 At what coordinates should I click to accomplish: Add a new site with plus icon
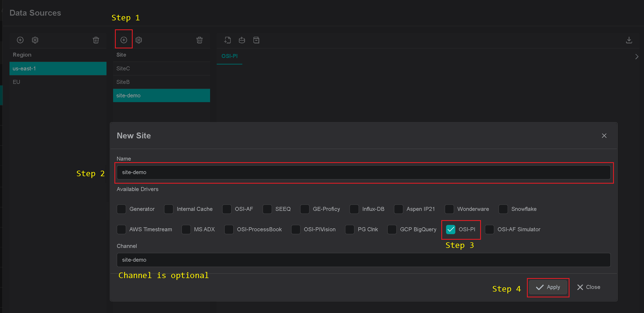tap(124, 40)
